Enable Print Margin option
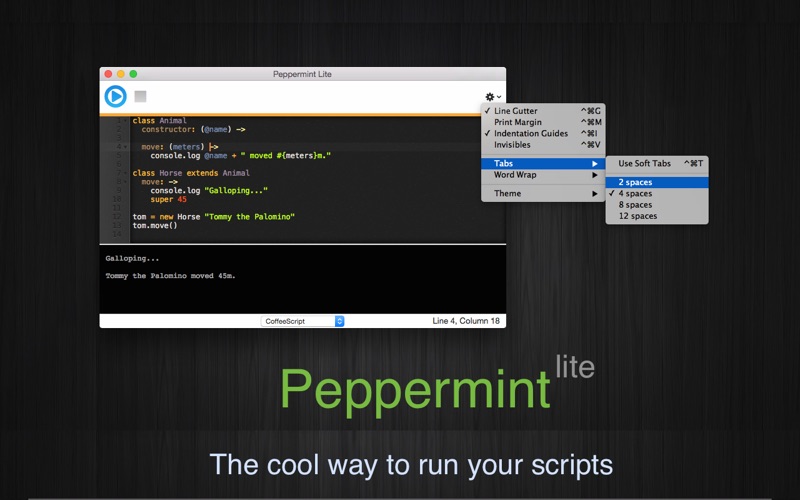The image size is (800, 500). 543,122
